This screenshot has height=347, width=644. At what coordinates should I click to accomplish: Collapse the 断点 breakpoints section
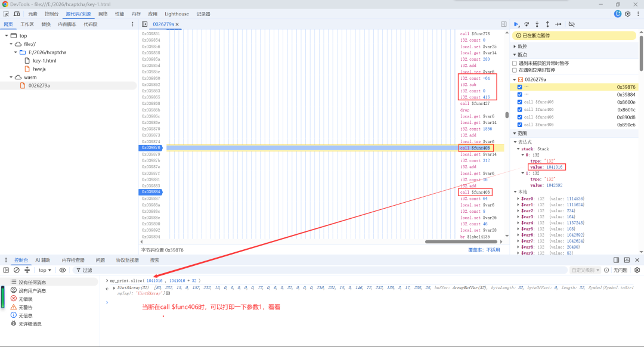[515, 55]
